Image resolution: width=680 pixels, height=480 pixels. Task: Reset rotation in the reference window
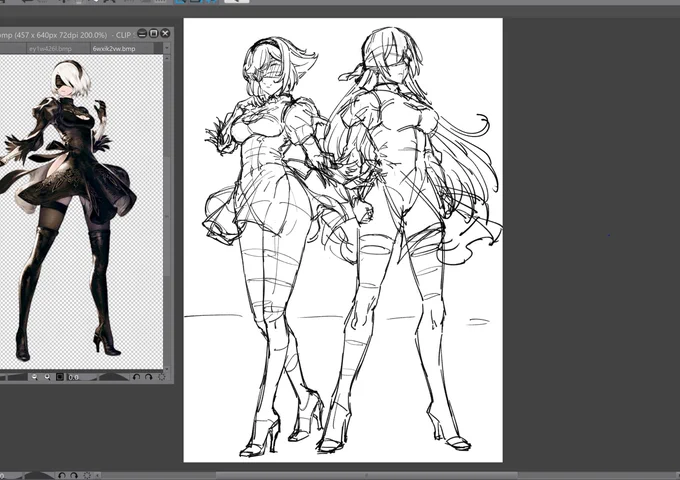(161, 377)
